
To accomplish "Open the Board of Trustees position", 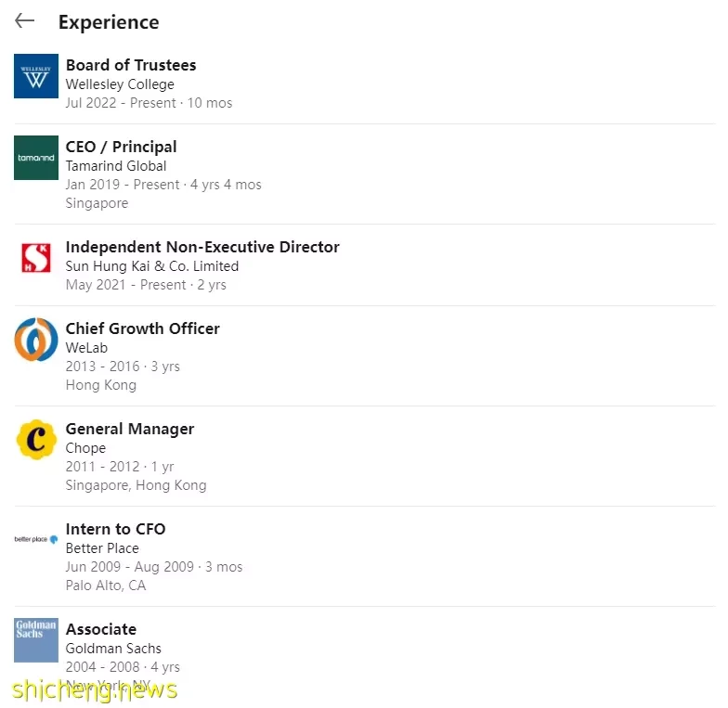I will pos(131,65).
